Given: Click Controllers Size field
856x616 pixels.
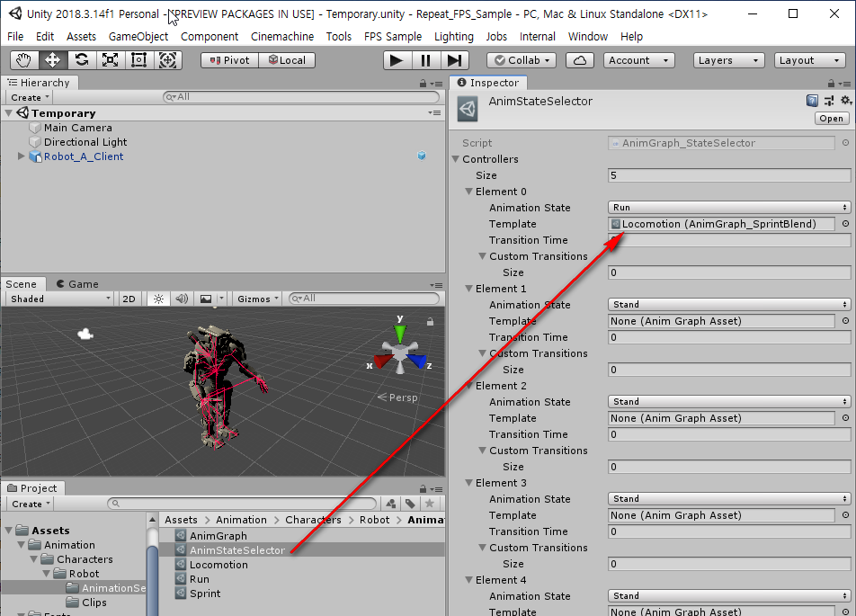Looking at the screenshot, I should pyautogui.click(x=729, y=175).
